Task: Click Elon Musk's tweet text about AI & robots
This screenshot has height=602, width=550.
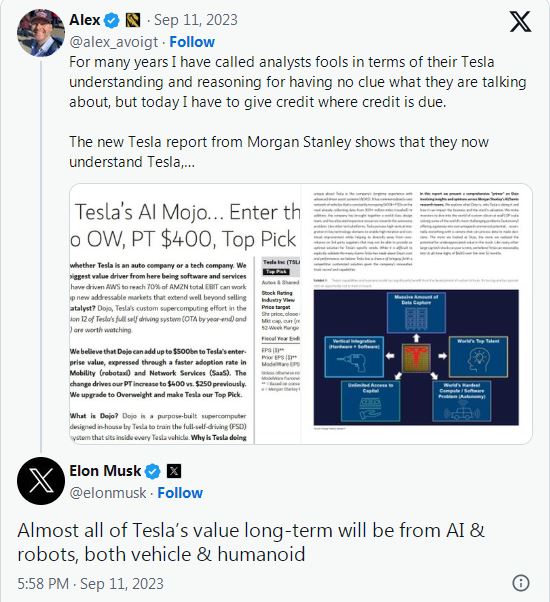Action: click(251, 542)
